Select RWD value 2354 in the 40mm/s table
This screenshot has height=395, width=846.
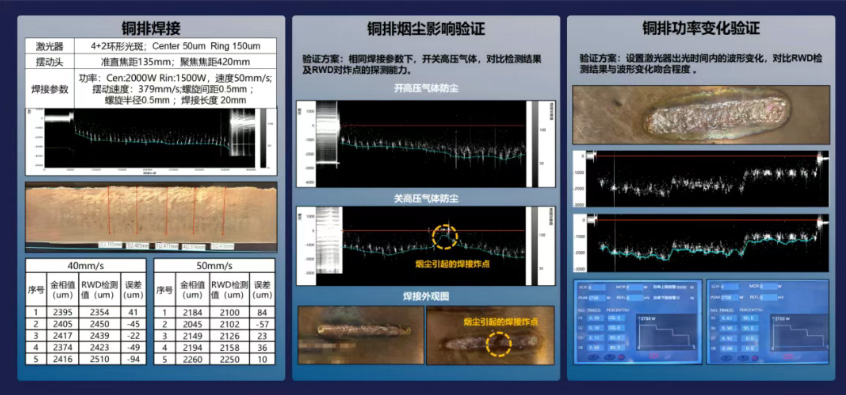coord(99,312)
